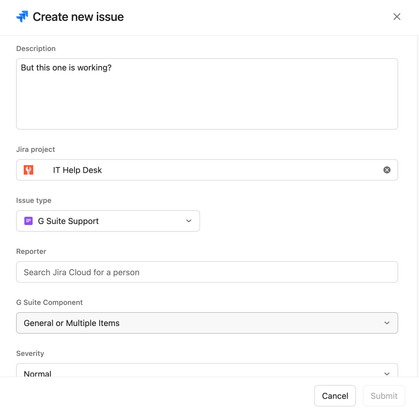Viewport: 419px width, 410px height.
Task: Open the Severity dropdown chevron
Action: tap(387, 374)
